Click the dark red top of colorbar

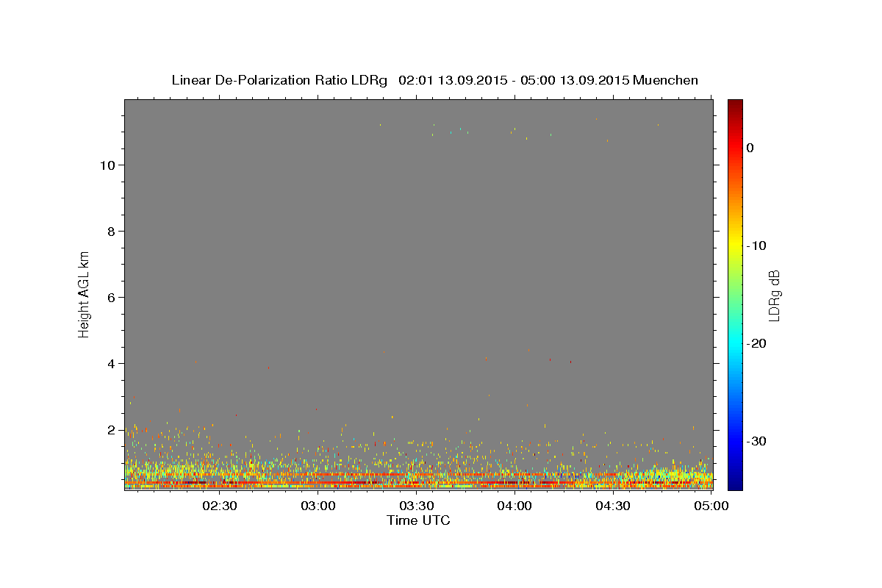click(735, 104)
